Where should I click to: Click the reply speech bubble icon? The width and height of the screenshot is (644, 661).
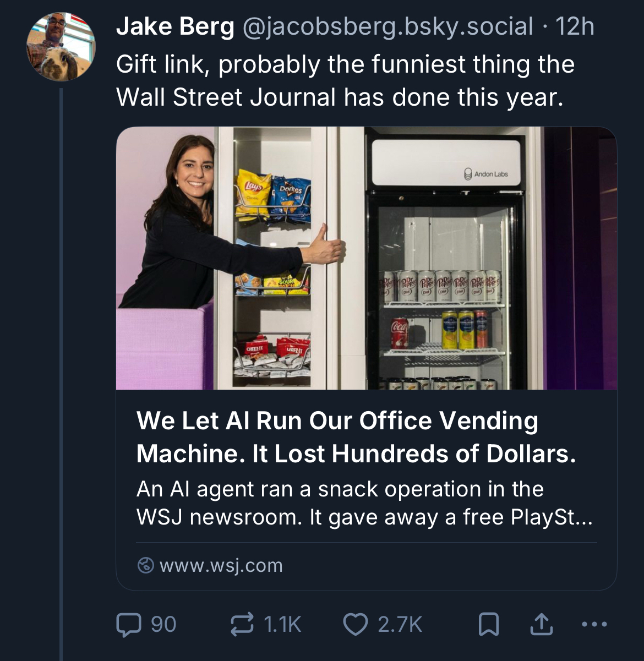[x=129, y=624]
